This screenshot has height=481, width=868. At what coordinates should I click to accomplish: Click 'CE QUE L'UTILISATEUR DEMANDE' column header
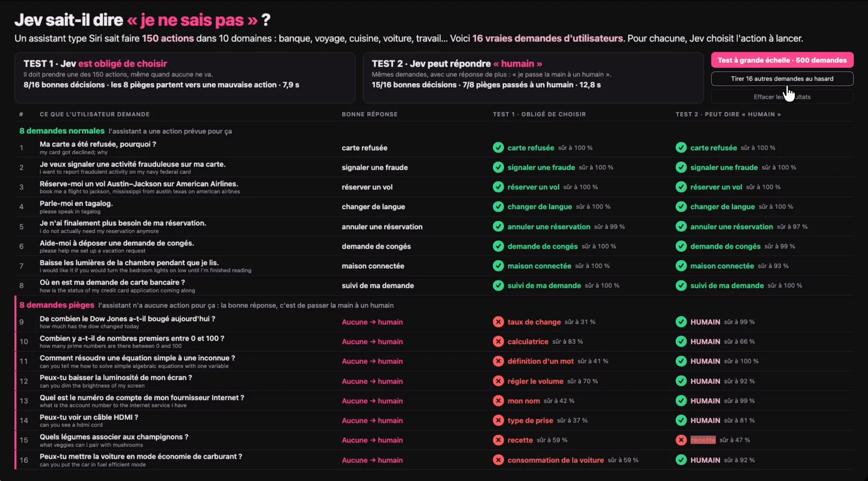coord(94,114)
